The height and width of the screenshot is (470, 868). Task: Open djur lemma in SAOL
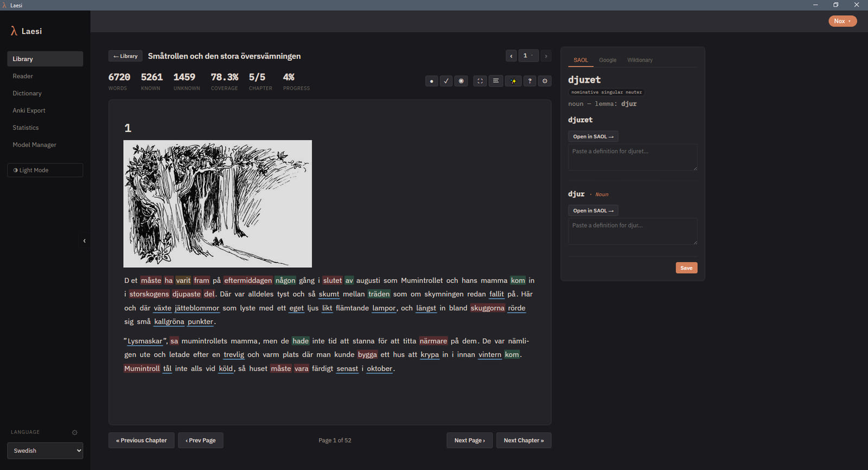pyautogui.click(x=593, y=211)
